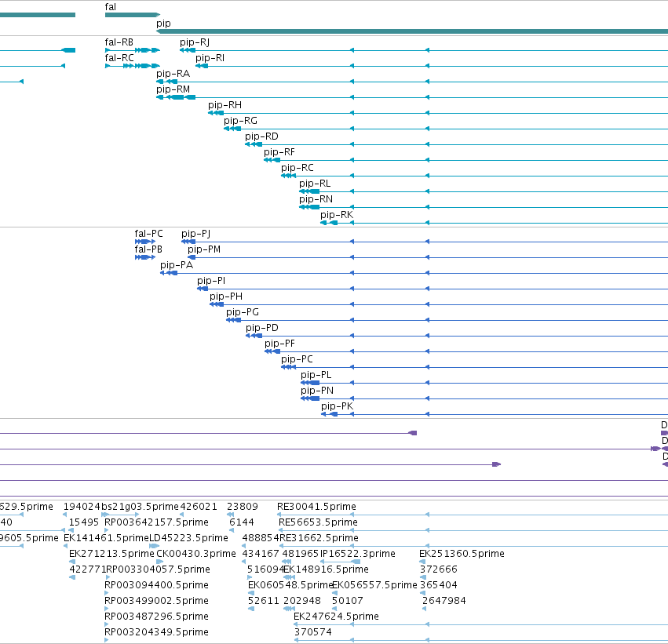Select coding feature pip-PI
The width and height of the screenshot is (668, 644).
click(211, 282)
